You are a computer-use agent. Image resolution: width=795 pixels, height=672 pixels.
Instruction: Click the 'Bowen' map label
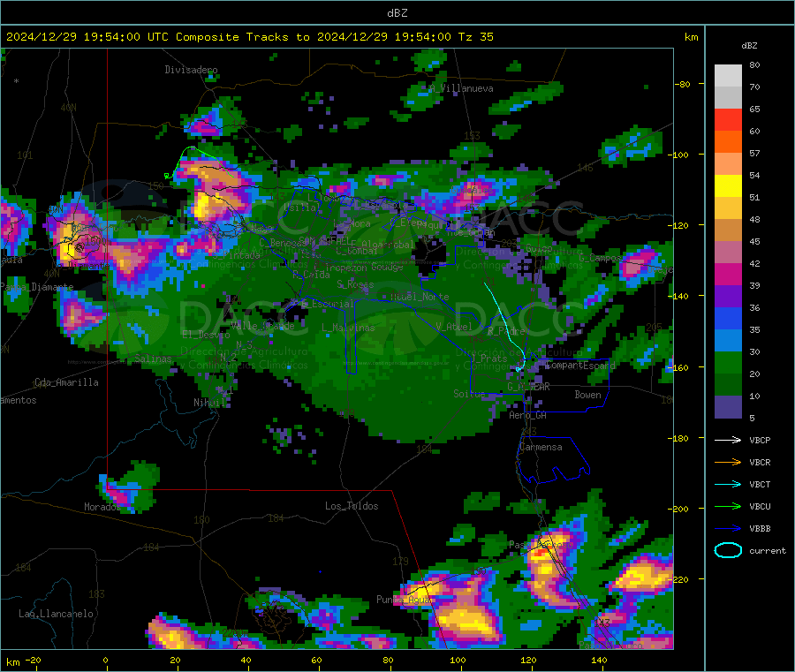pyautogui.click(x=587, y=395)
